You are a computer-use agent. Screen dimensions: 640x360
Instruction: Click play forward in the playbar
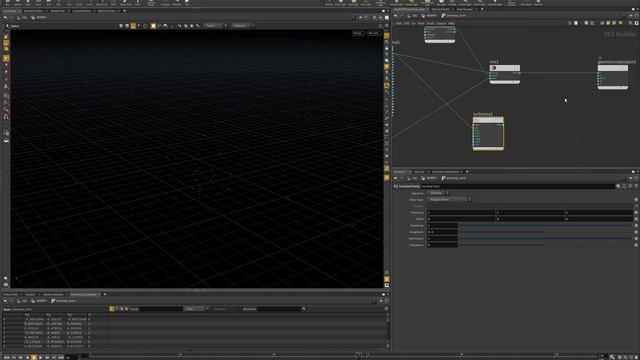[40, 357]
